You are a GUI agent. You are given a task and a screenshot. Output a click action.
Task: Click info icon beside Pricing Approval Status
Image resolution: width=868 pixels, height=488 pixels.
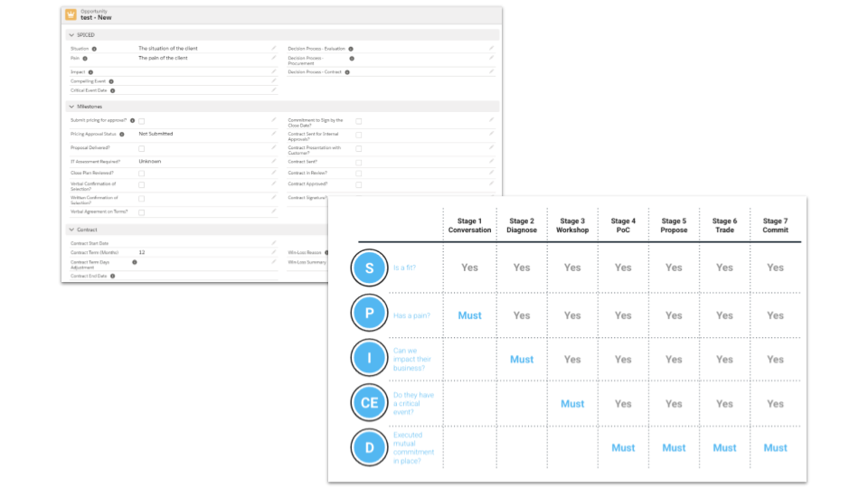pyautogui.click(x=122, y=134)
